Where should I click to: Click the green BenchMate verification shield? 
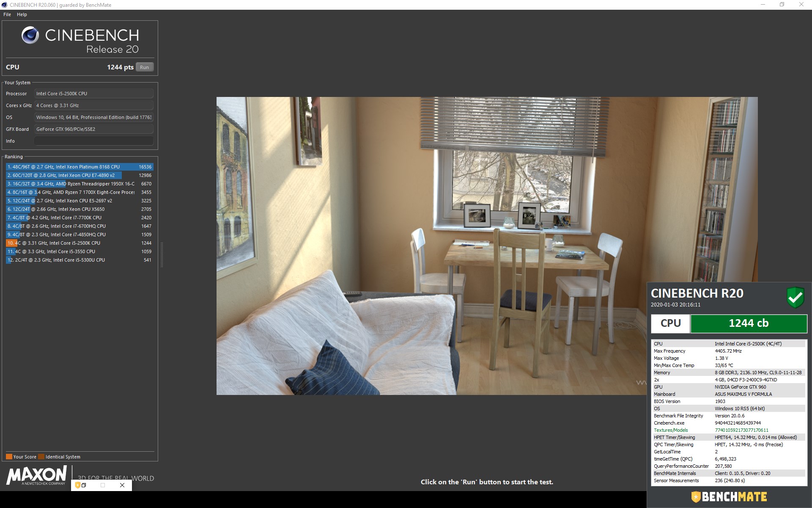795,298
